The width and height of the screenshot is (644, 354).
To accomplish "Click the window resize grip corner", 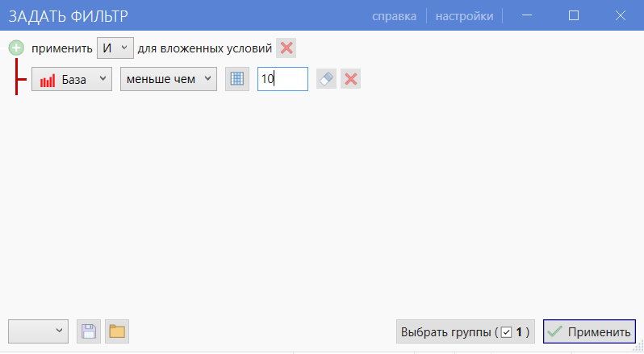I will [638, 346].
